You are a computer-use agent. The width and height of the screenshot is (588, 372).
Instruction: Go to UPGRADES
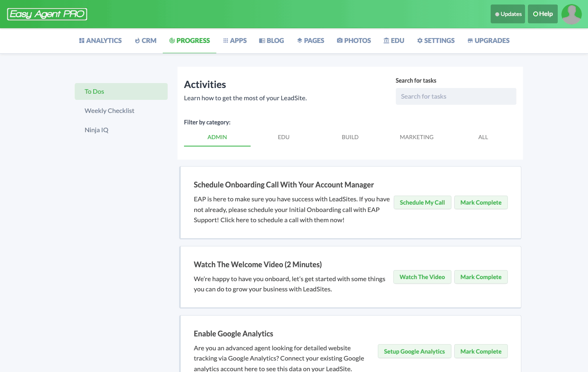click(489, 41)
